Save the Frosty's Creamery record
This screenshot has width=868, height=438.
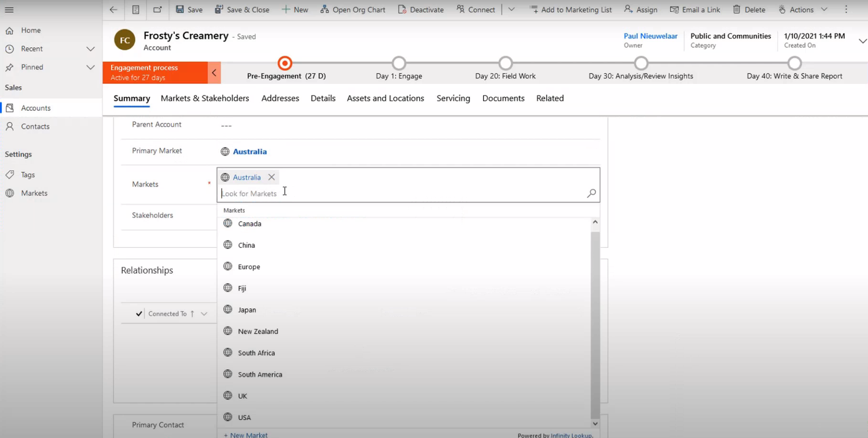(x=189, y=9)
